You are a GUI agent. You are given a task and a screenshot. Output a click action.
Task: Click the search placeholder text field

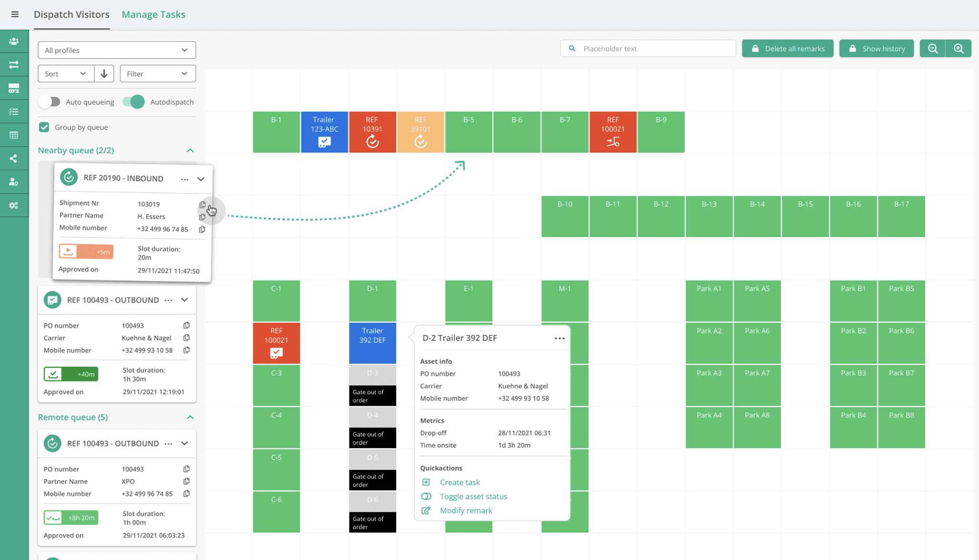pyautogui.click(x=648, y=49)
